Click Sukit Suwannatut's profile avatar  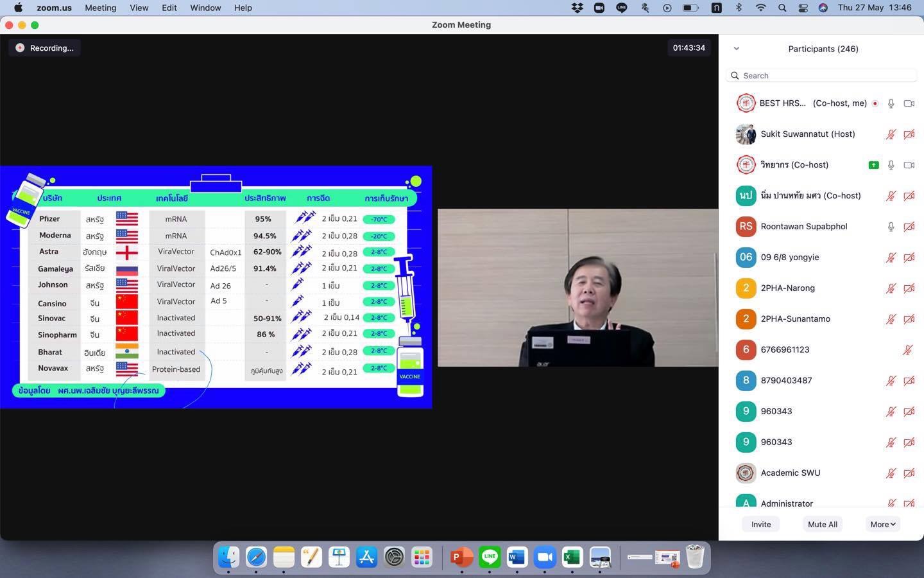point(746,134)
